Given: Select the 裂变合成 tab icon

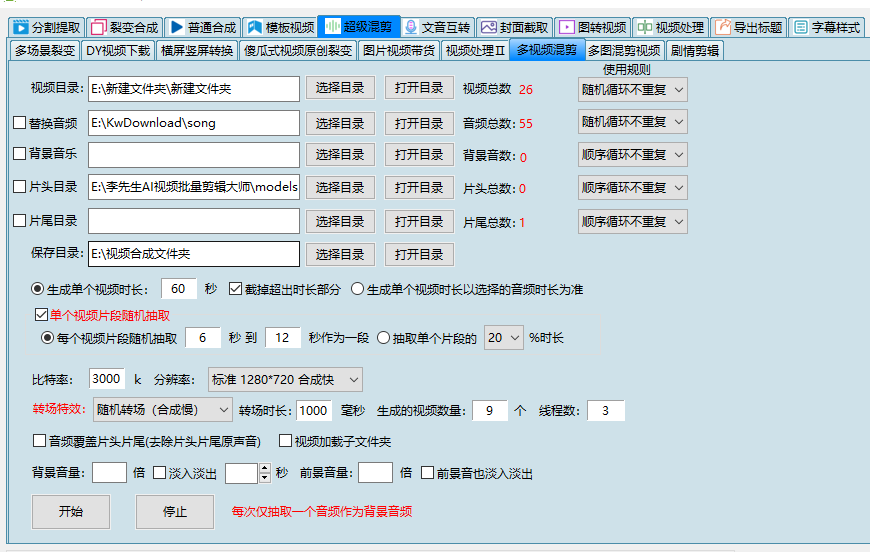Looking at the screenshot, I should point(98,27).
